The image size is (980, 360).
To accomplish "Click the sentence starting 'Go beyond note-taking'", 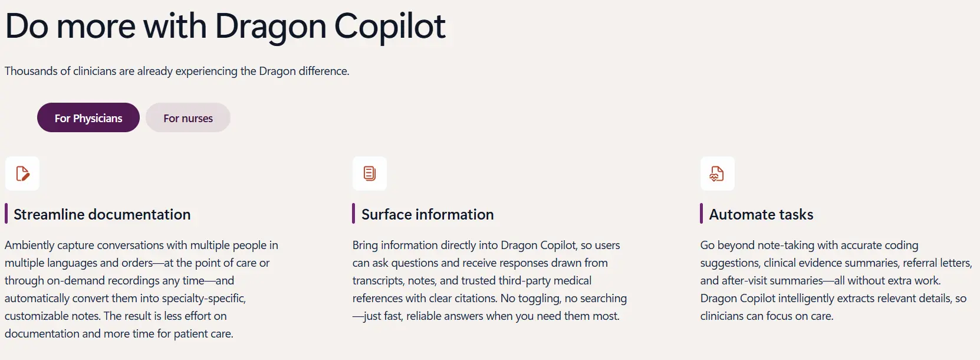I will (x=836, y=263).
